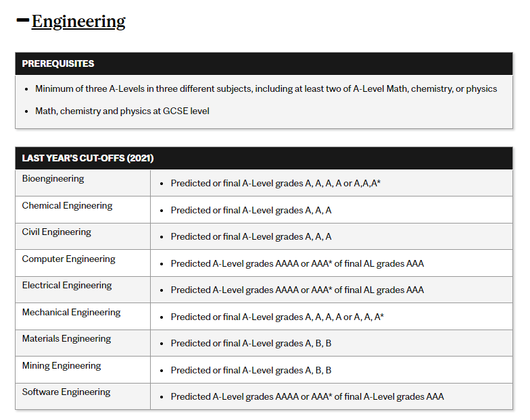Click the minimum three A-Levels prerequisite bullet
The image size is (530, 420).
(x=266, y=89)
